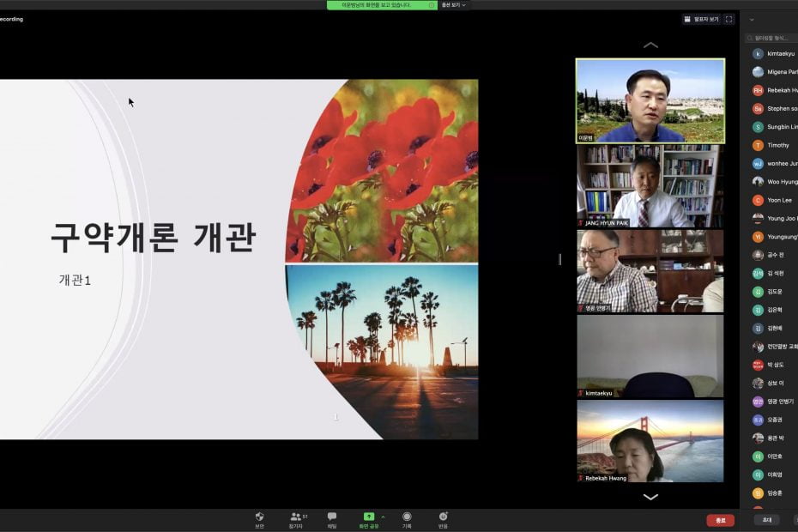Expand share screen options caret
This screenshot has height=532, width=798.
[383, 517]
